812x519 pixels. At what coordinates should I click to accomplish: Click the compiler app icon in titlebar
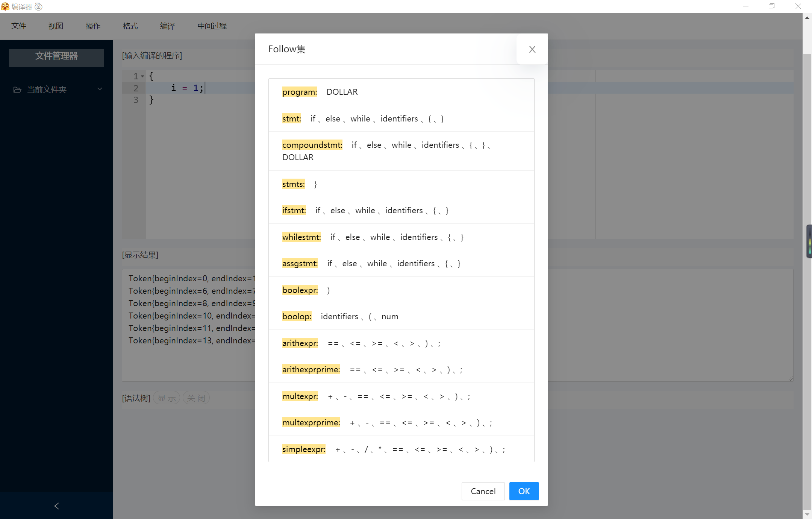[5, 6]
